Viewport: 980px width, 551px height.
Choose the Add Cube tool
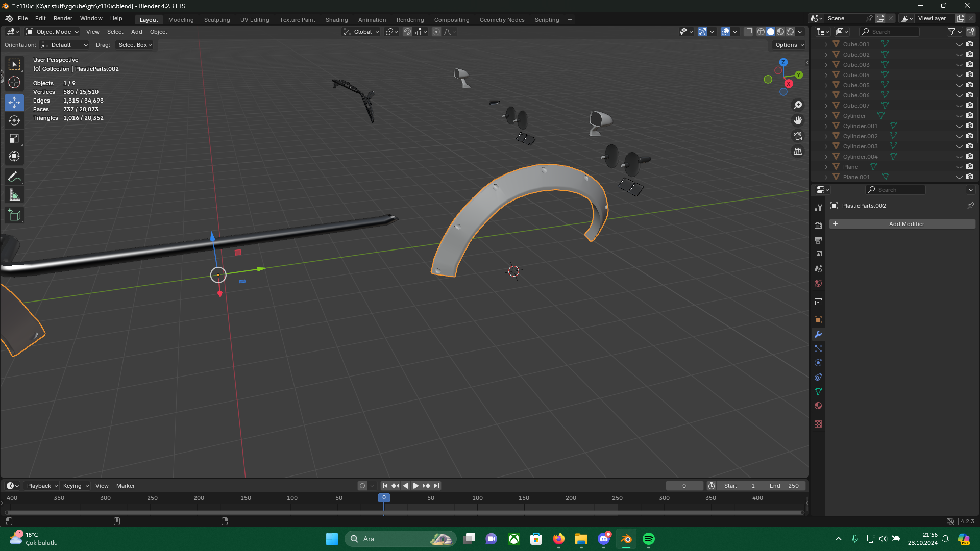14,215
